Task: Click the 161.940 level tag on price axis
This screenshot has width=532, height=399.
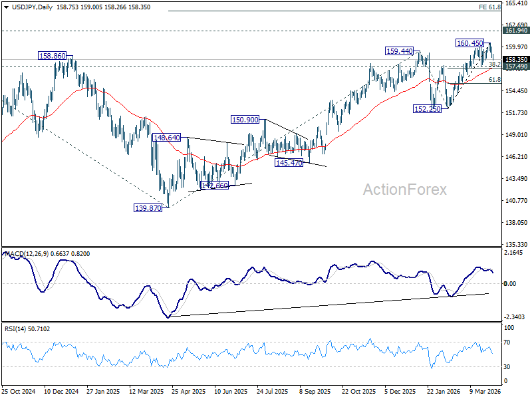Action: (516, 31)
